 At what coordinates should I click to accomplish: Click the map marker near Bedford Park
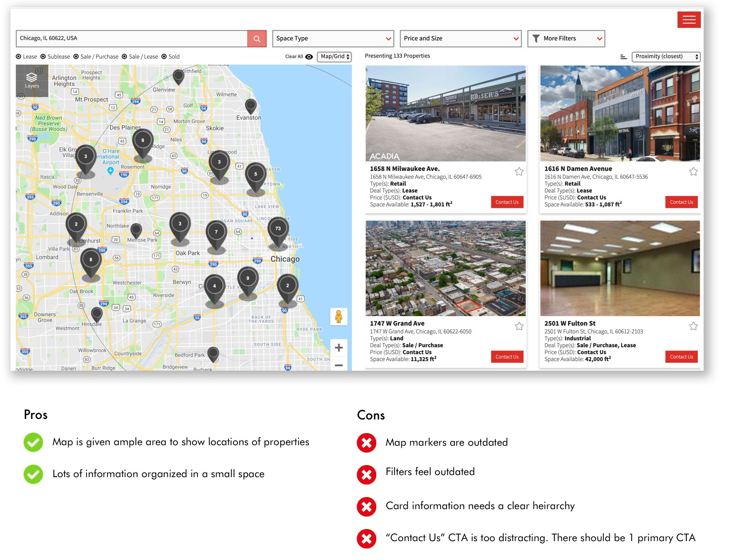coord(213,353)
